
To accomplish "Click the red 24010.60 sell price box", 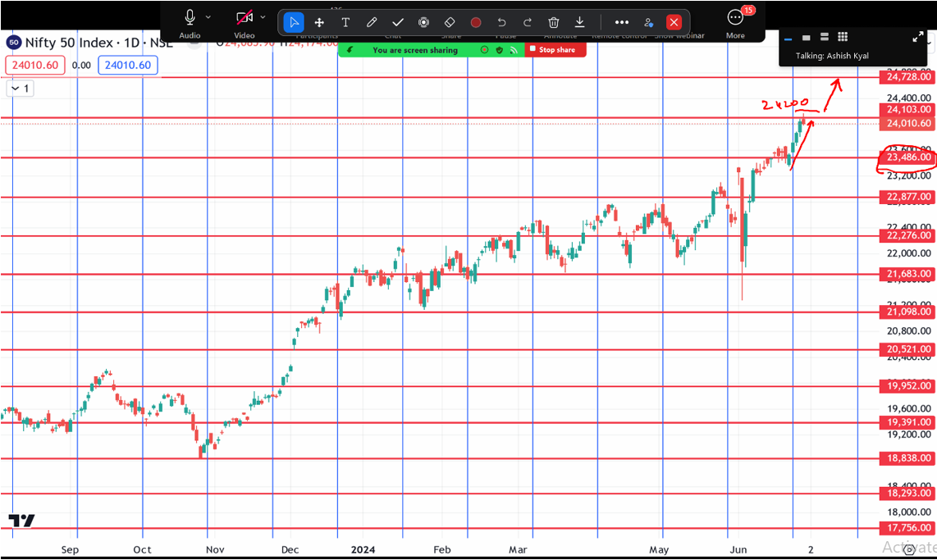I will coord(35,65).
